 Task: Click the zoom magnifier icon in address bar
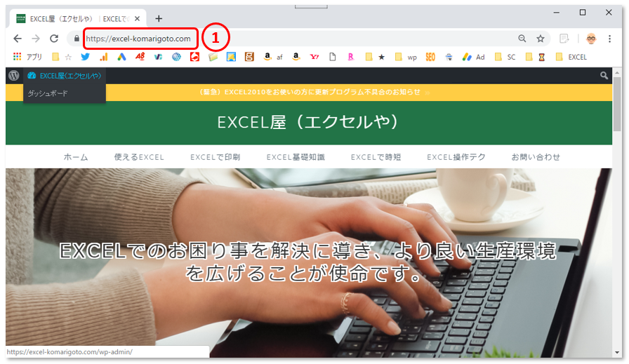(x=522, y=39)
